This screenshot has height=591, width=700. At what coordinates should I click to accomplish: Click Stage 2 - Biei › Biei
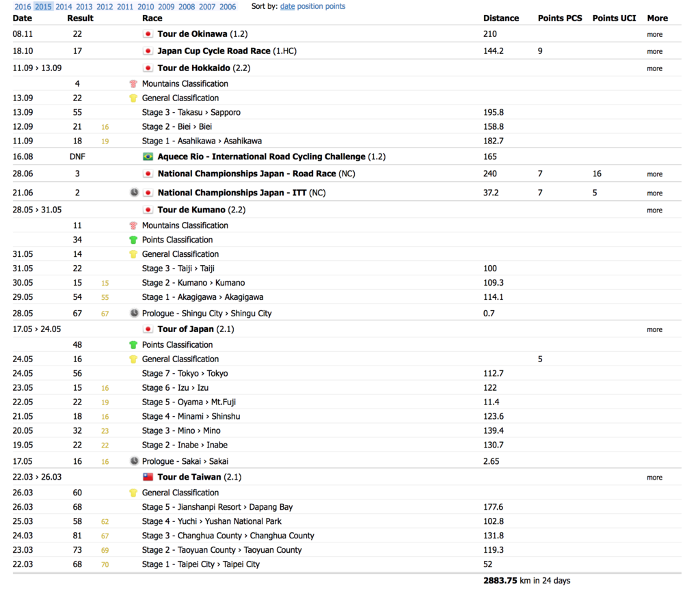[177, 126]
